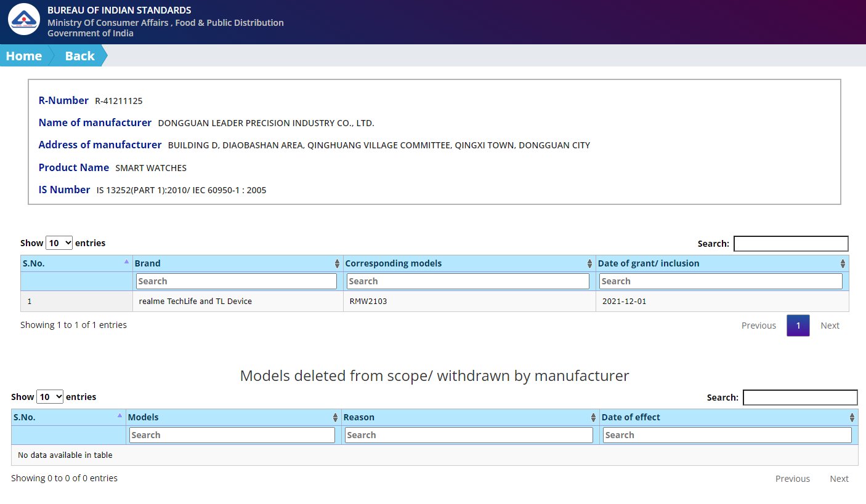Sort by Brand column
866x504 pixels.
[x=238, y=263]
